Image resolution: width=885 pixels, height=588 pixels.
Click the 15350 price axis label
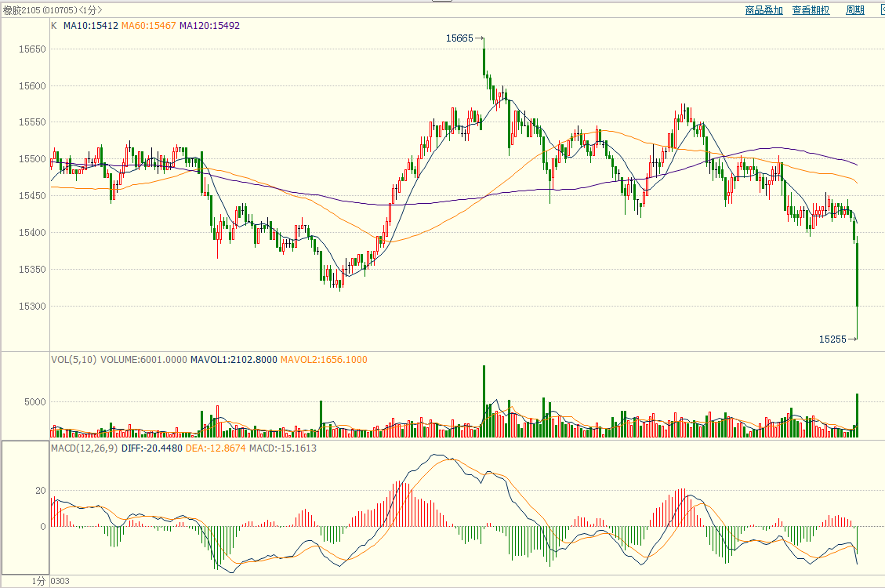(x=32, y=269)
